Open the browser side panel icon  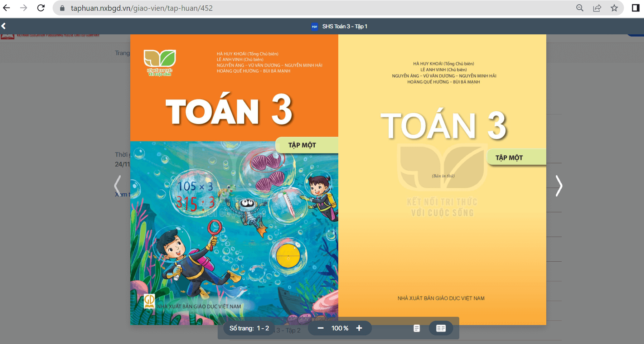(x=636, y=8)
